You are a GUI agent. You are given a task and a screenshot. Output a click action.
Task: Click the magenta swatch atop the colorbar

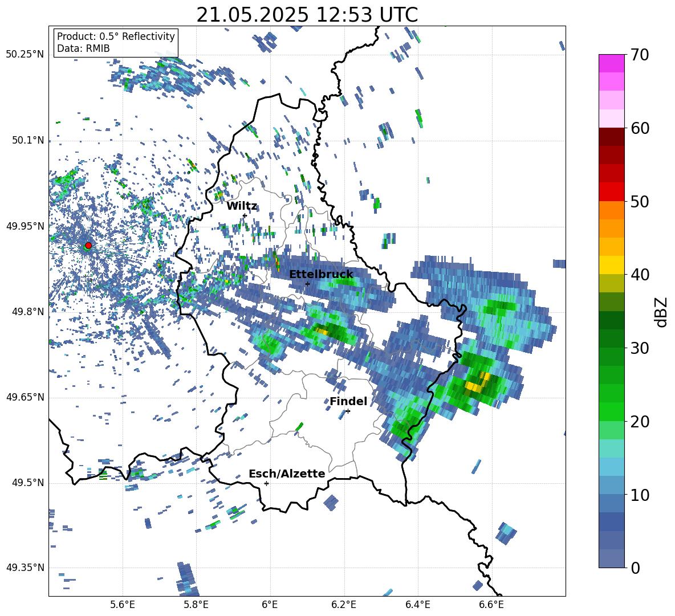point(611,63)
